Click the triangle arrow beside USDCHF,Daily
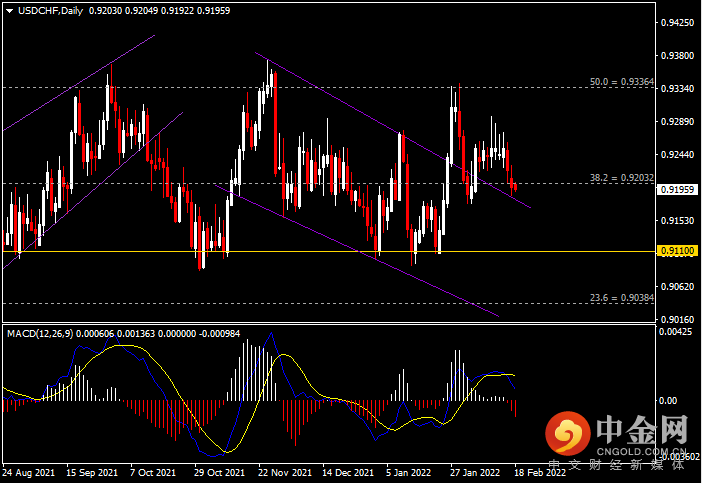 (9, 11)
